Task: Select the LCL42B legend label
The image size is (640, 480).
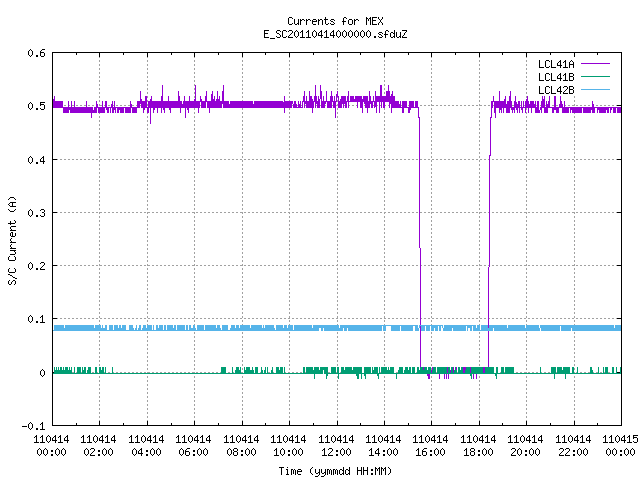Action: 556,90
